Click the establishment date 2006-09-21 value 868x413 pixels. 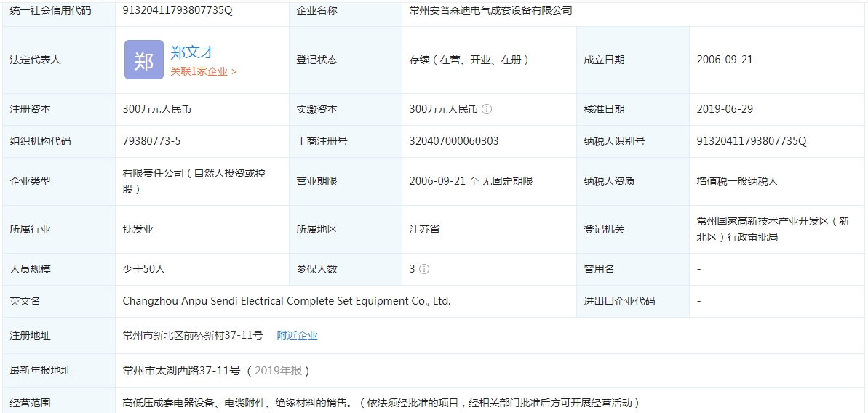(x=725, y=60)
